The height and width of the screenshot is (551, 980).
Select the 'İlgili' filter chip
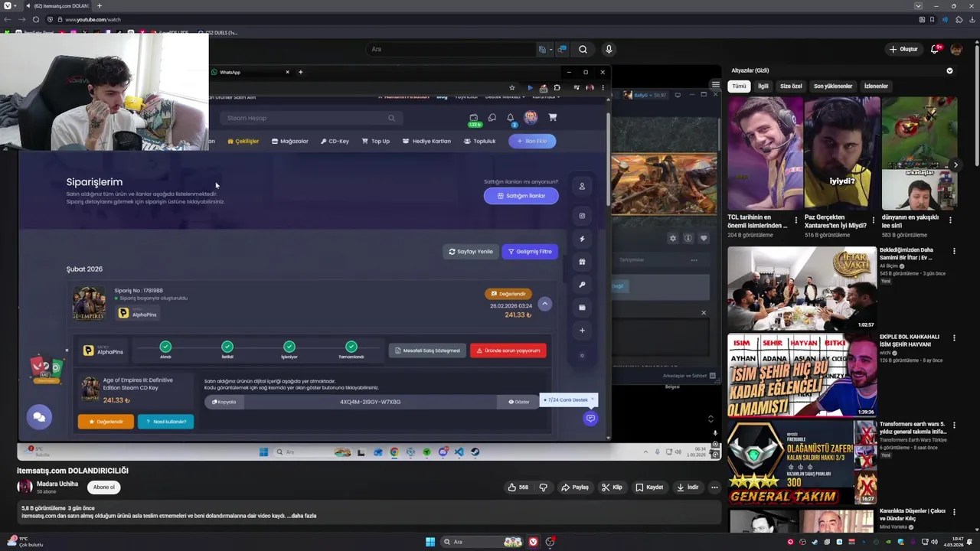[763, 86]
